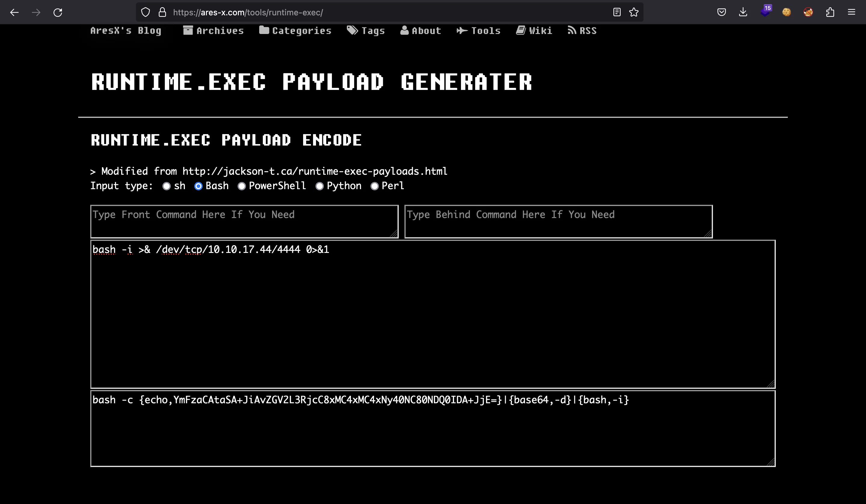Select the Bash input type
Image resolution: width=866 pixels, height=504 pixels.
pos(198,186)
